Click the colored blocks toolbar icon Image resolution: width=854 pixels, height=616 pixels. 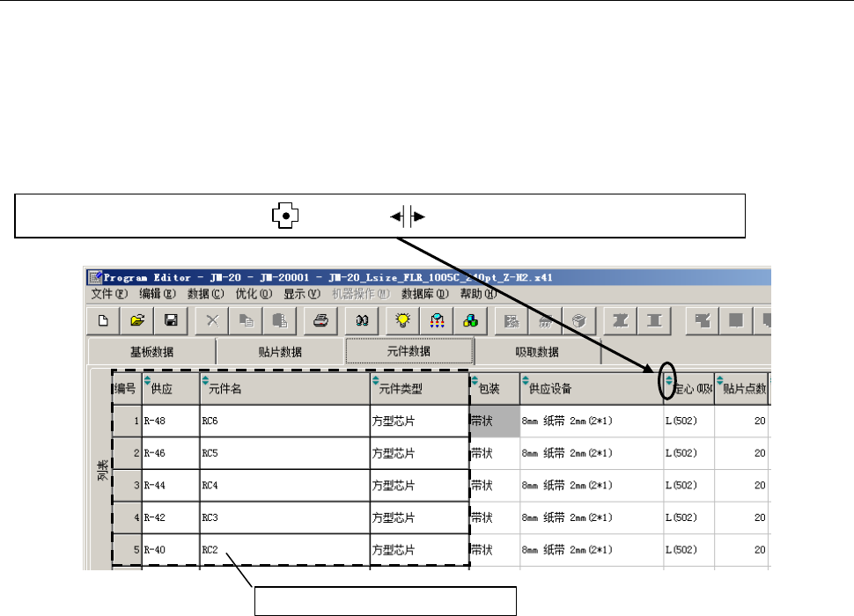(470, 320)
